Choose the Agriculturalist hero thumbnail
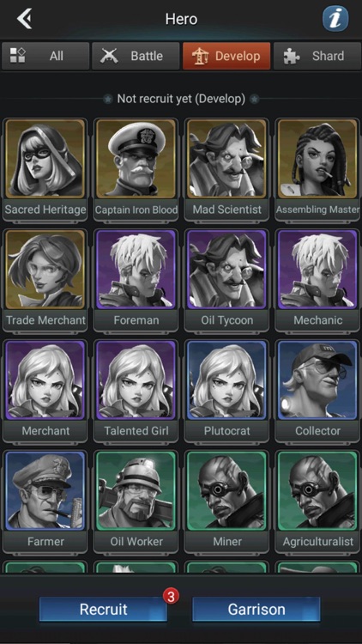Viewport: 362px width, 644px height. click(317, 490)
